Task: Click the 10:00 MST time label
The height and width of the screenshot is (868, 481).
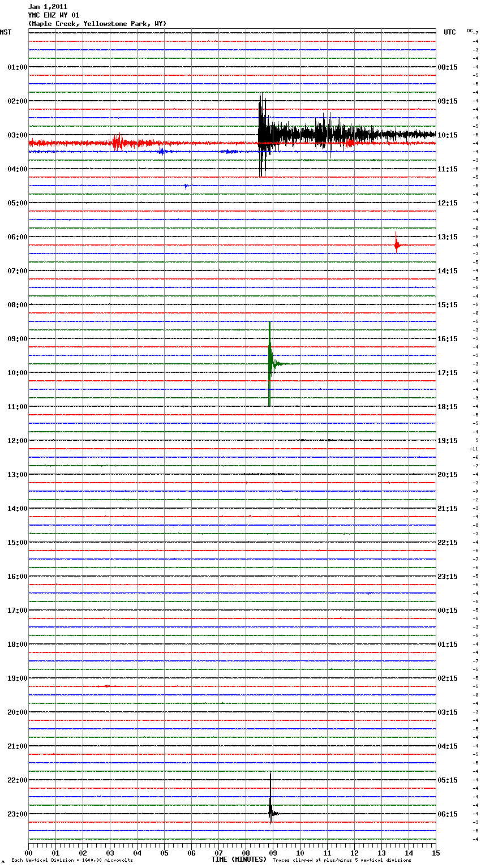Action: click(18, 372)
